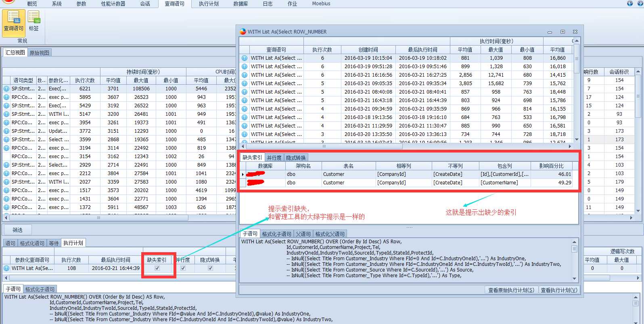
Task: Click the 筛选 button
Action: pos(18,230)
